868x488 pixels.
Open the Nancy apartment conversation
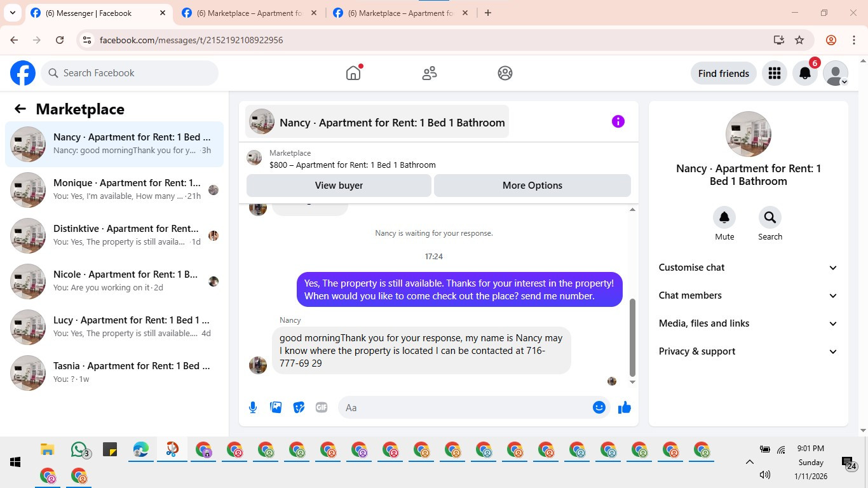point(114,144)
